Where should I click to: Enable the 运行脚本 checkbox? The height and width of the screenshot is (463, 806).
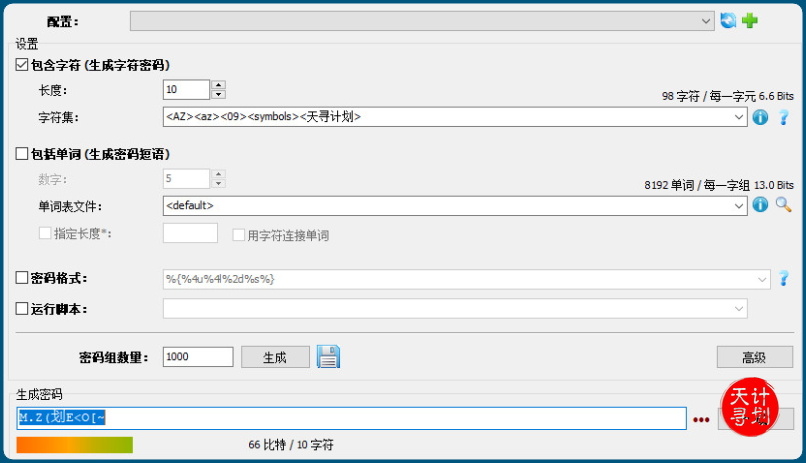point(23,309)
